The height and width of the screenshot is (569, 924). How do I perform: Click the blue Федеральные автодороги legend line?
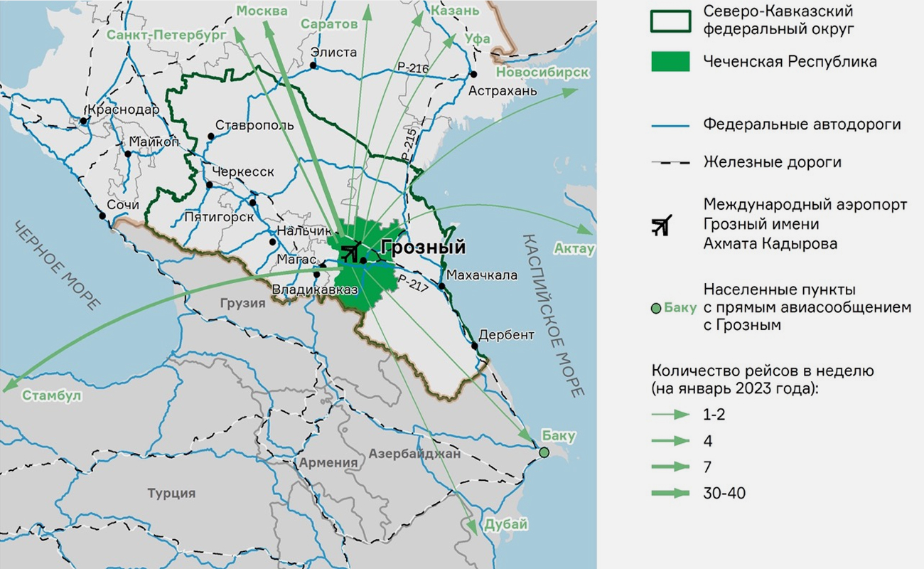click(671, 125)
